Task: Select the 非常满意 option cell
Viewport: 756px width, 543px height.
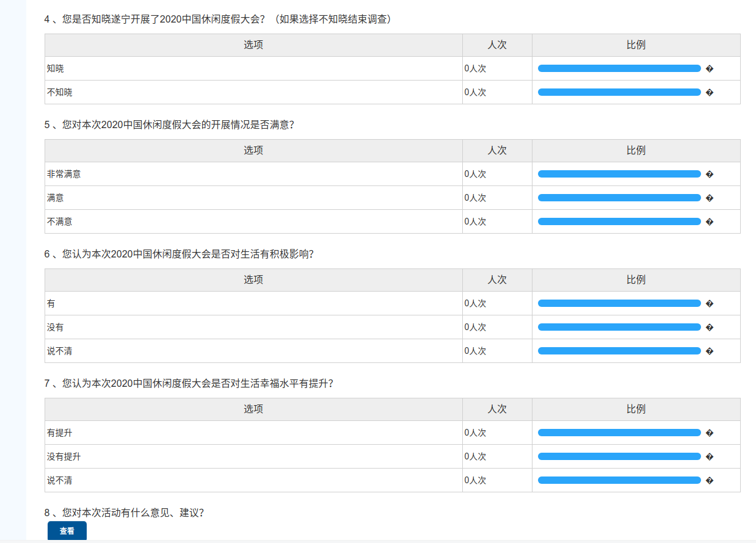Action: [64, 174]
